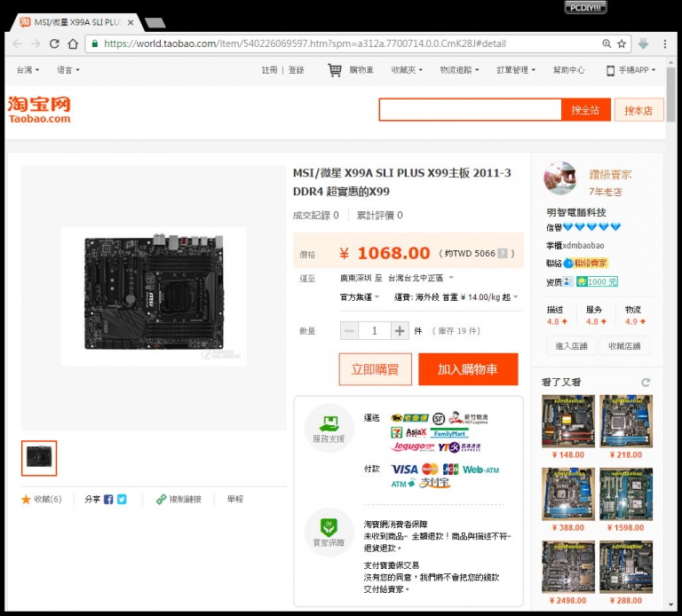682x616 pixels.
Task: Share via the Facebook icon
Action: 108,500
